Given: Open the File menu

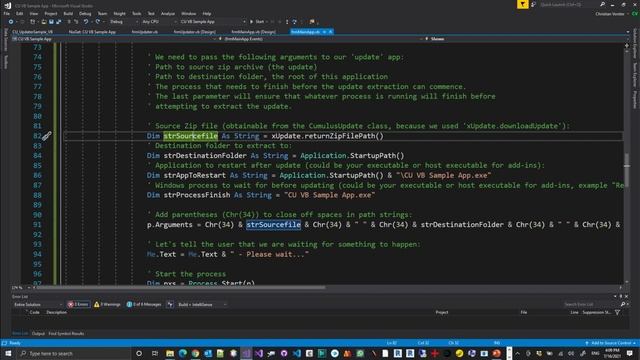Looking at the screenshot, I should click(7, 13).
